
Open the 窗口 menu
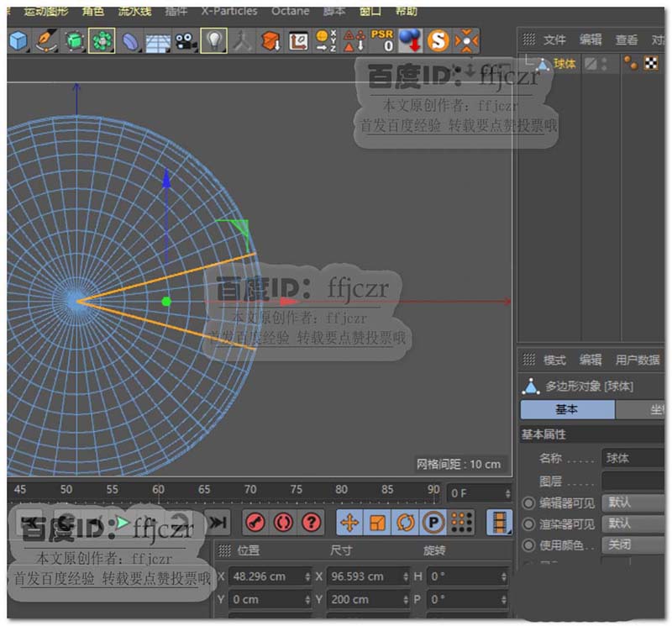370,11
